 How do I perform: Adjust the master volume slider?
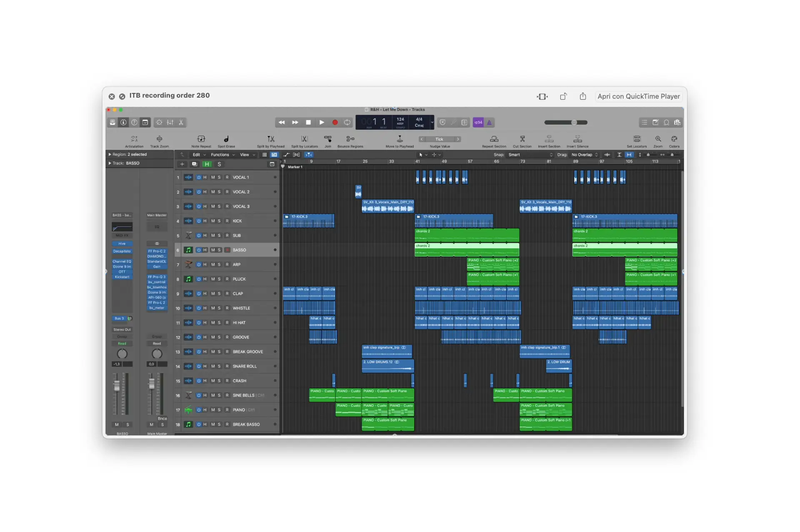point(566,122)
